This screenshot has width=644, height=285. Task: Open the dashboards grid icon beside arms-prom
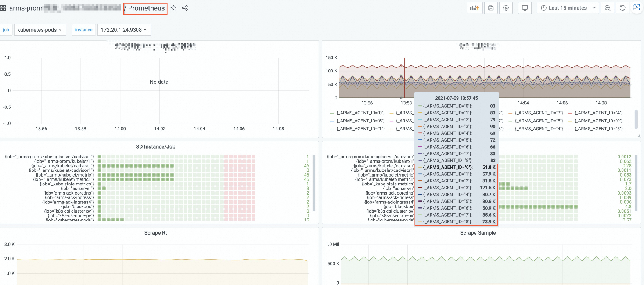click(3, 8)
